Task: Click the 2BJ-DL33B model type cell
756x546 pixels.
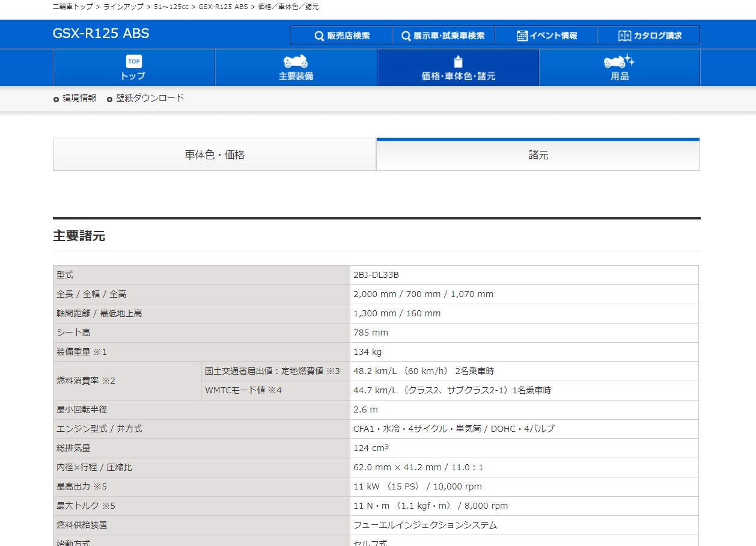Action: (x=376, y=275)
